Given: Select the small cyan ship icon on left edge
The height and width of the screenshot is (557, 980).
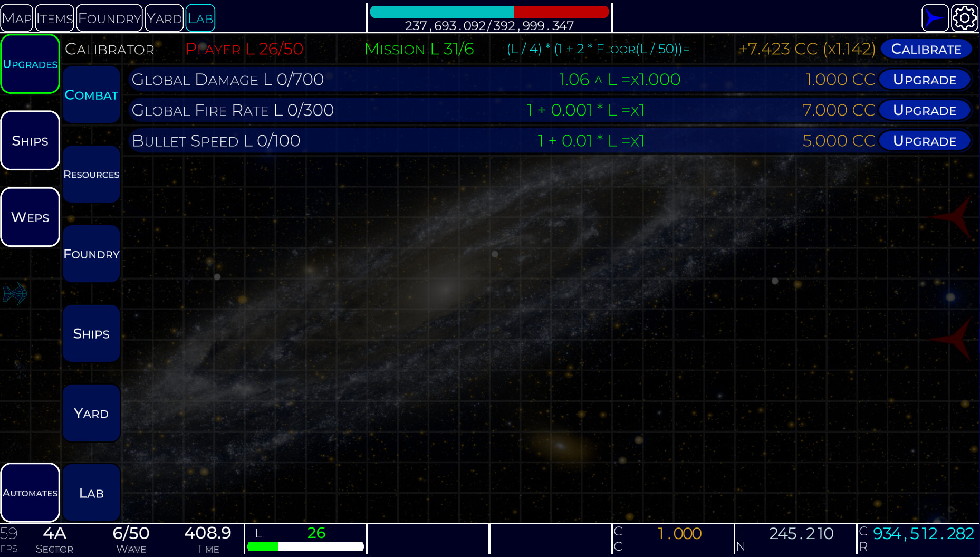Looking at the screenshot, I should coord(14,294).
